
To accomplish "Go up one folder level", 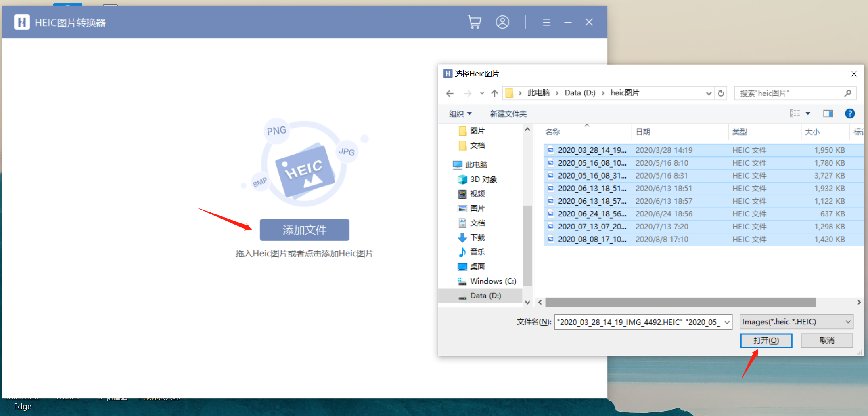I will click(494, 93).
